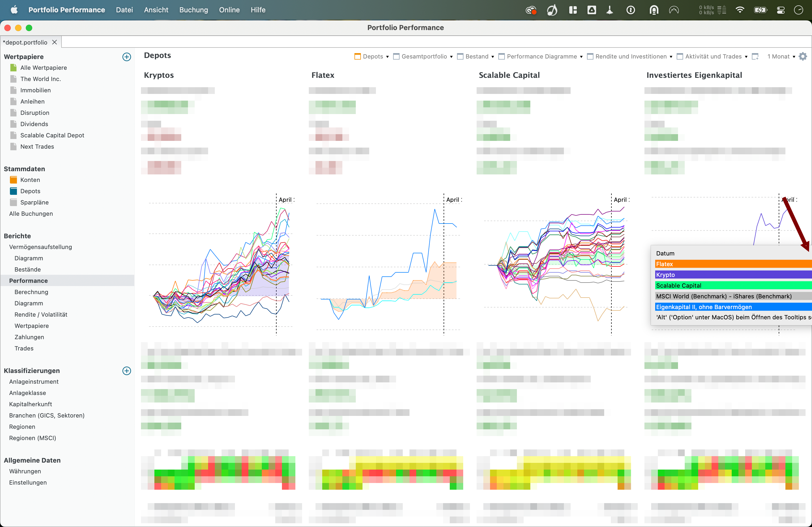Image resolution: width=812 pixels, height=527 pixels.
Task: Open Rendite / Volatilität report
Action: coord(41,314)
